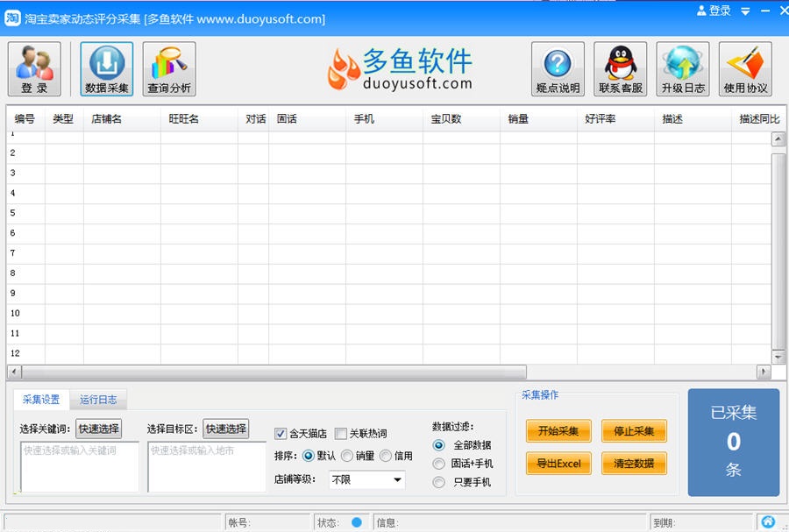Click the vertical scrollbar down arrow

778,357
